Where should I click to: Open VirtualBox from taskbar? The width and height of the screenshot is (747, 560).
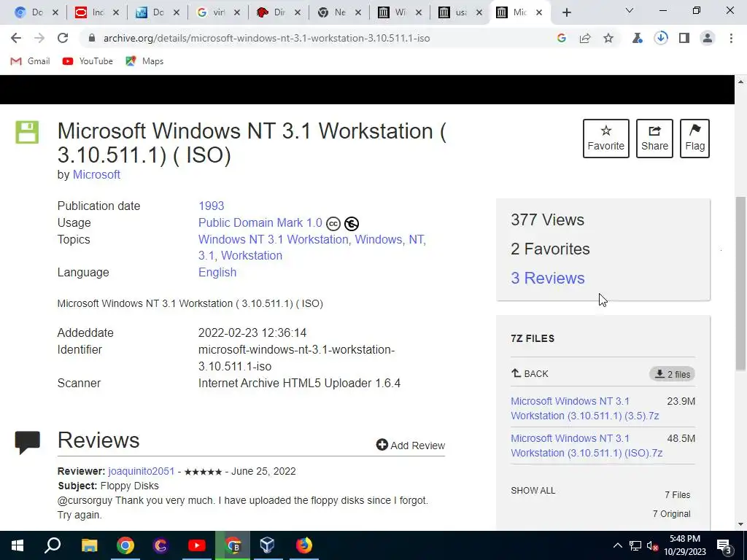pyautogui.click(x=268, y=545)
